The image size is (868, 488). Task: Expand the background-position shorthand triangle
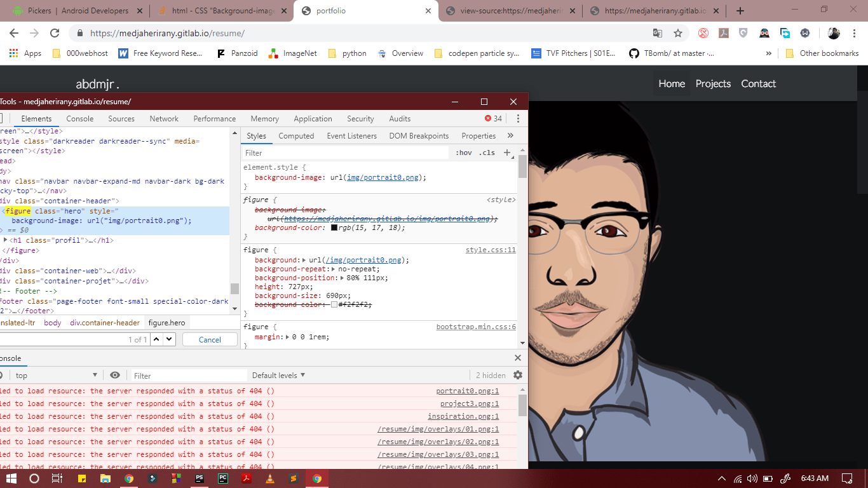pyautogui.click(x=344, y=278)
